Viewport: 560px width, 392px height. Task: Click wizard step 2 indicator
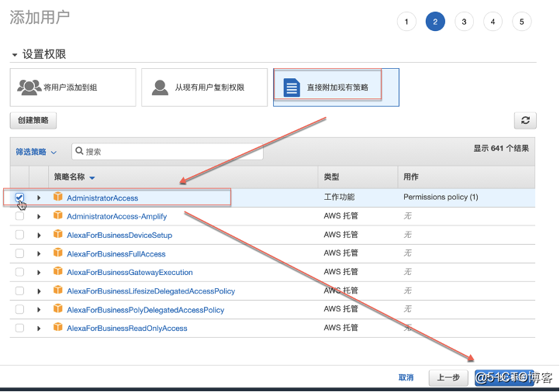(x=435, y=22)
